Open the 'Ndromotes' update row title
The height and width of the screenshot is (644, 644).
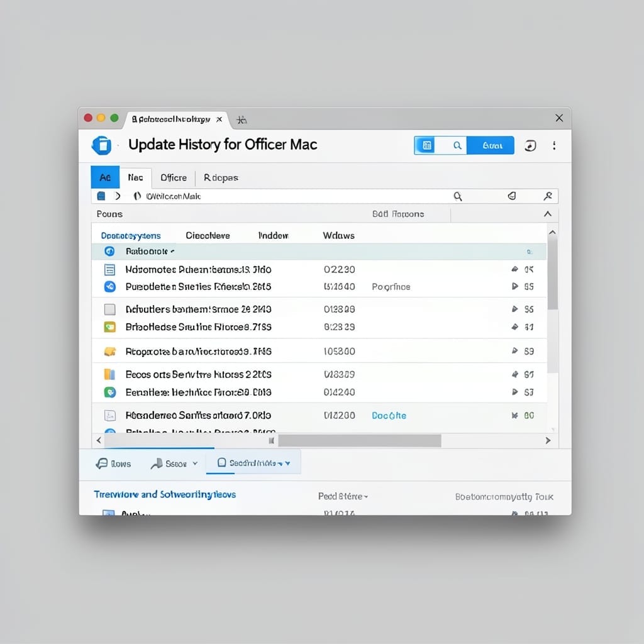[x=198, y=269]
